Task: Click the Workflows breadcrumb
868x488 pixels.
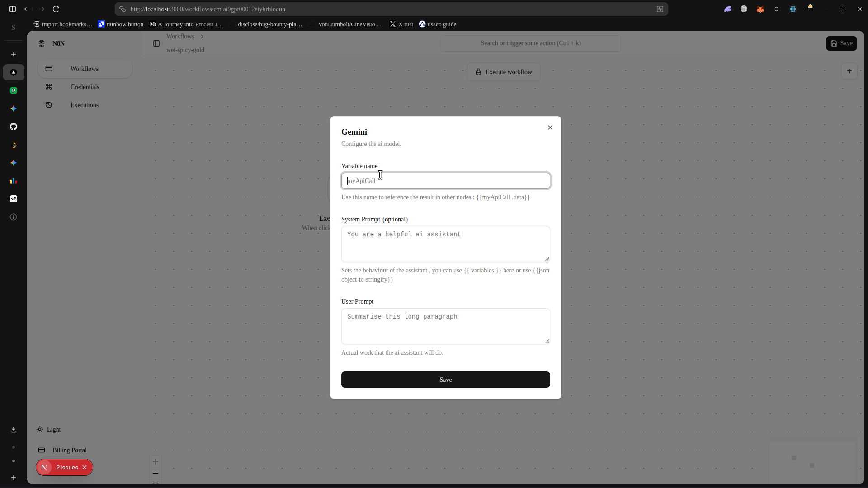Action: tap(180, 36)
